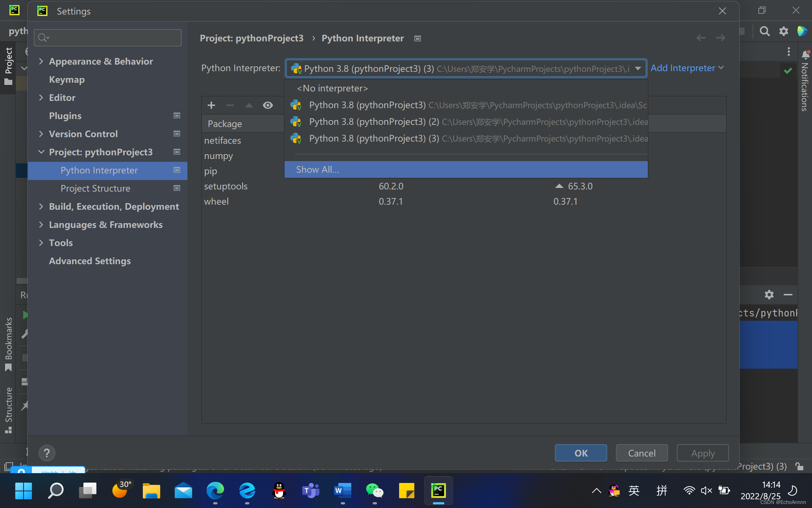Click the Python Interpreter dropdown arrow

pos(638,69)
